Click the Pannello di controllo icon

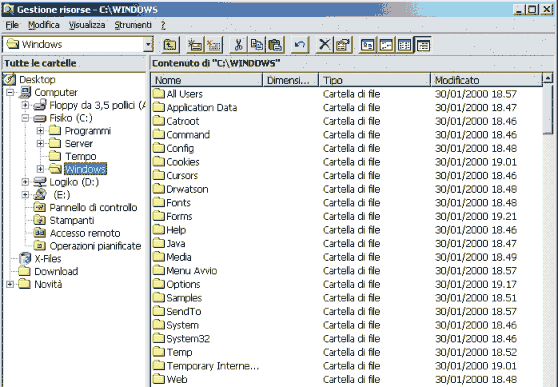pyautogui.click(x=40, y=207)
